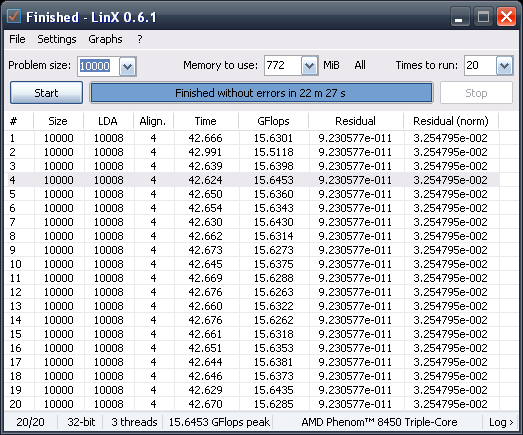Viewport: 523px width, 435px height.
Task: Select Time value 42.624 in row 4
Action: pos(205,180)
